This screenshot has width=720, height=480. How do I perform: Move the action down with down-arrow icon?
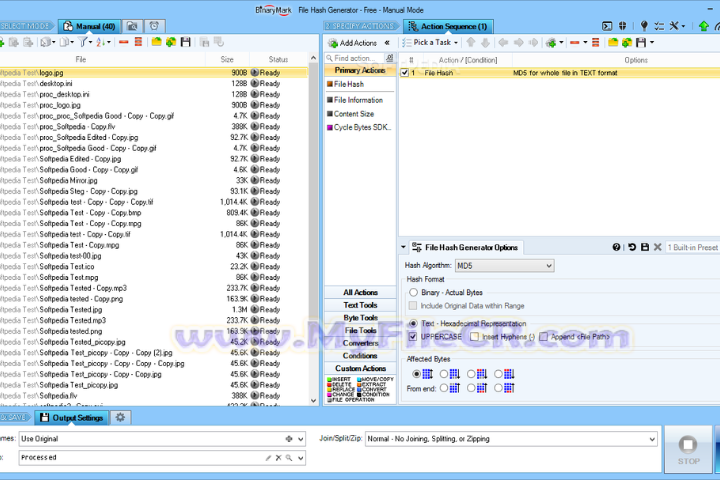click(485, 43)
